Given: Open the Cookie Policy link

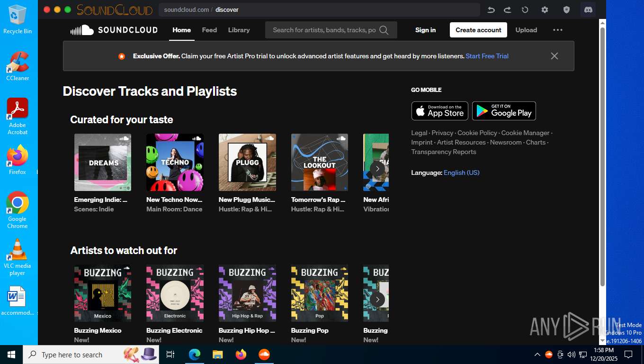Looking at the screenshot, I should pyautogui.click(x=477, y=133).
